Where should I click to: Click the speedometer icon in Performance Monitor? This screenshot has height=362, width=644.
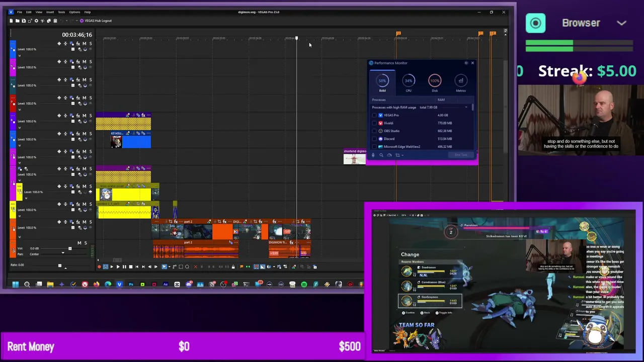389,155
